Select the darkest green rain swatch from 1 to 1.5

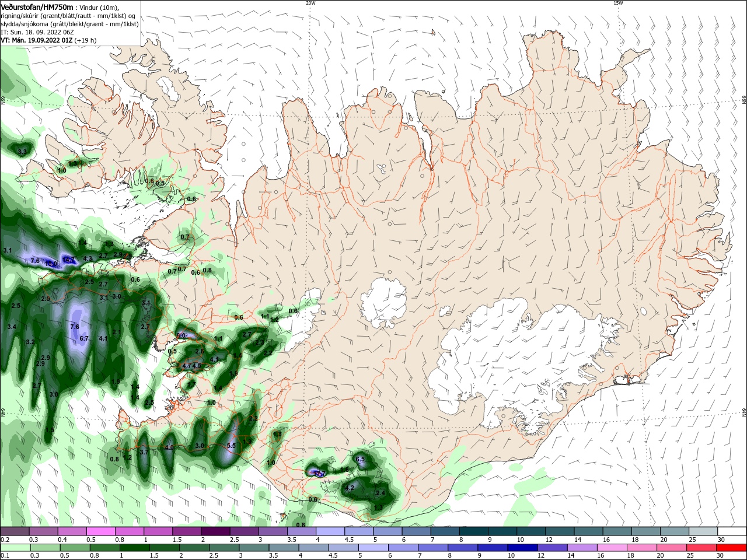click(134, 548)
